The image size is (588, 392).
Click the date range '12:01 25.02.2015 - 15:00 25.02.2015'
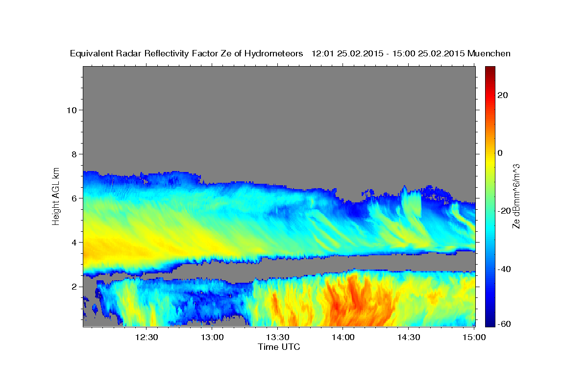click(388, 54)
